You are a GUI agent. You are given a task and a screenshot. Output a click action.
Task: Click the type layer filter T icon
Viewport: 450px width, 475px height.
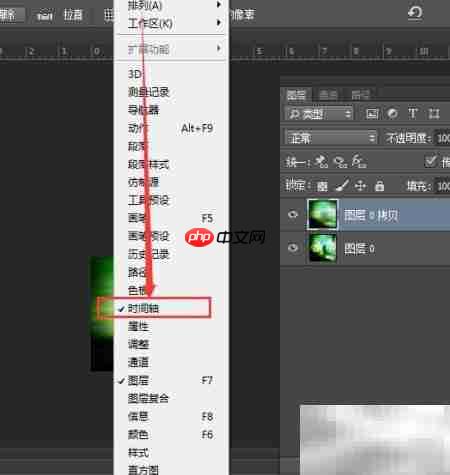(x=413, y=114)
